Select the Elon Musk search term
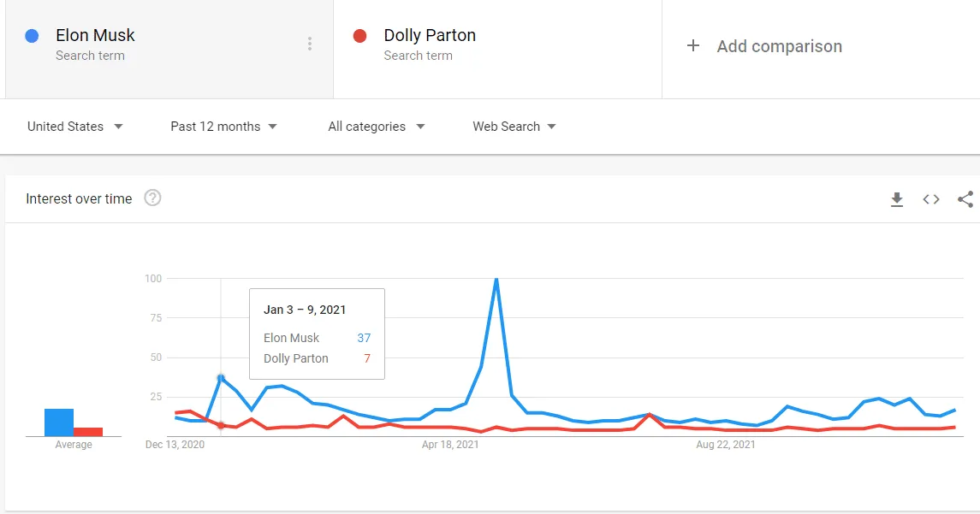Viewport: 980px width, 514px height. (x=95, y=36)
